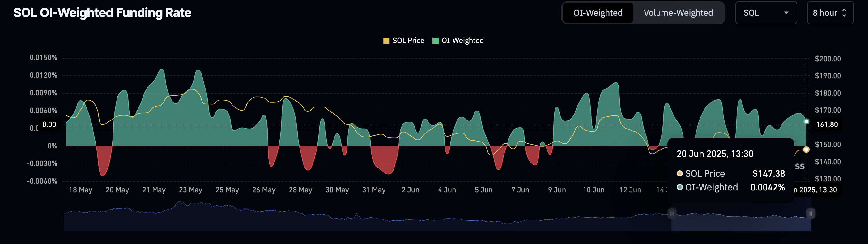The height and width of the screenshot is (244, 868).
Task: Click the SOL OI-Weighted Funding Rate title
Action: [x=102, y=13]
